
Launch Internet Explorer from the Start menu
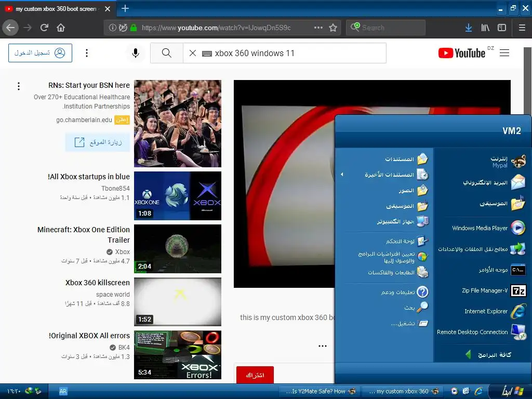(x=495, y=311)
